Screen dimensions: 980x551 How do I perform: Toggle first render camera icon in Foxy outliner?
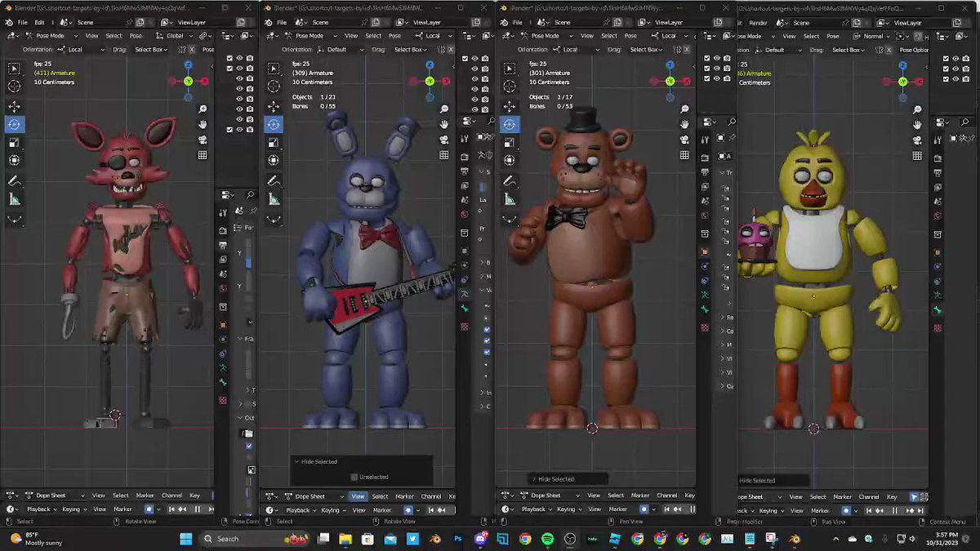250,59
